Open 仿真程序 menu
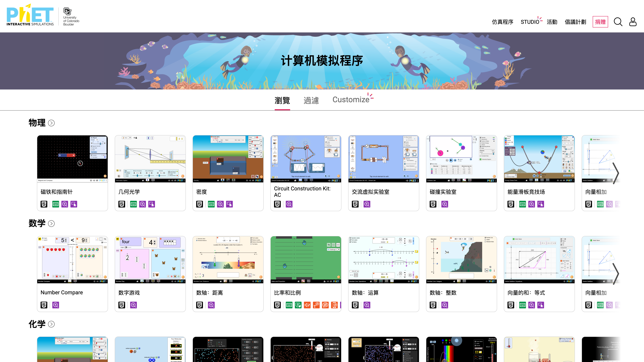Screen dimensions: 644x362 pyautogui.click(x=502, y=22)
